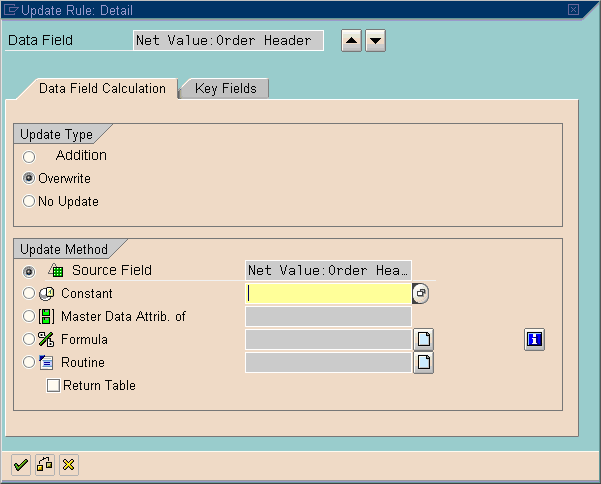Click the blue information icon
Viewport: 601px width, 484px height.
534,340
